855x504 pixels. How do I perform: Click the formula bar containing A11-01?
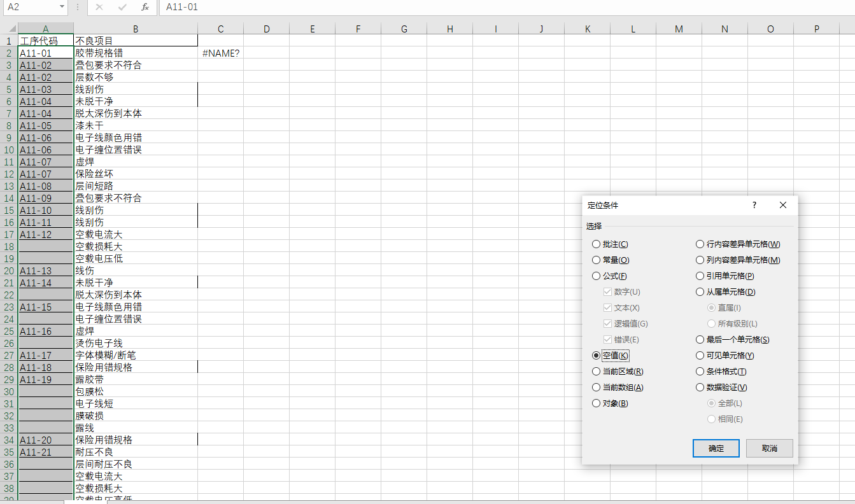coord(506,7)
